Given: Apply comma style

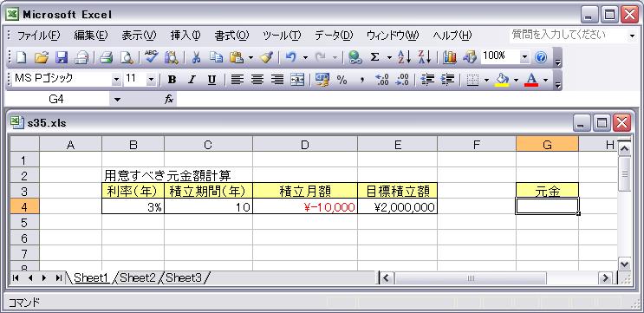Looking at the screenshot, I should (x=362, y=80).
